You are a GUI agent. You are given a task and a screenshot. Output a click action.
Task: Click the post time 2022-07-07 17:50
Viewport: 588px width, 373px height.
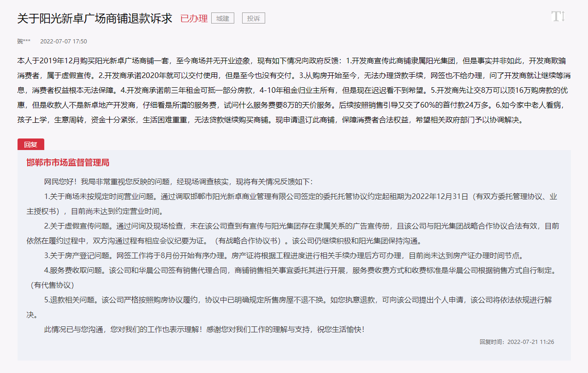coord(64,42)
